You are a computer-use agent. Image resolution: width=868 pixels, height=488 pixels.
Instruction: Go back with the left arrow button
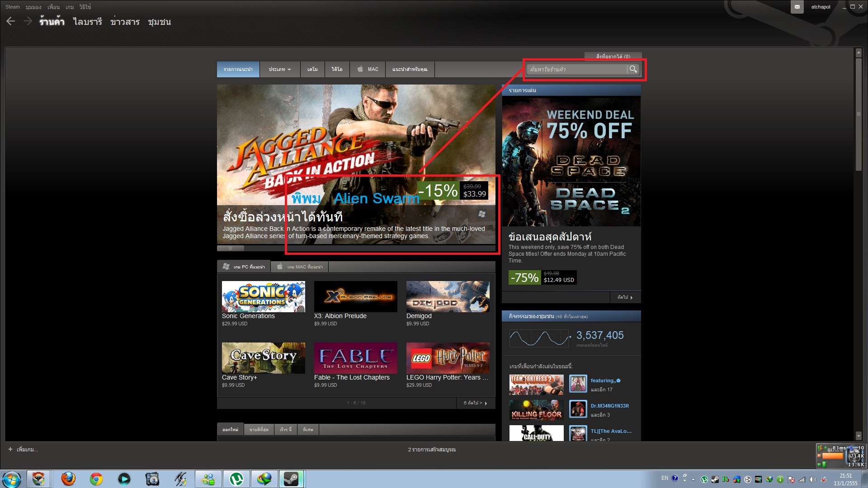11,21
